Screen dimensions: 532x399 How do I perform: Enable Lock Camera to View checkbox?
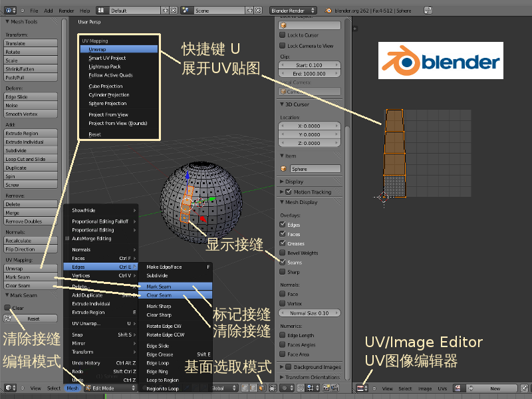point(282,46)
